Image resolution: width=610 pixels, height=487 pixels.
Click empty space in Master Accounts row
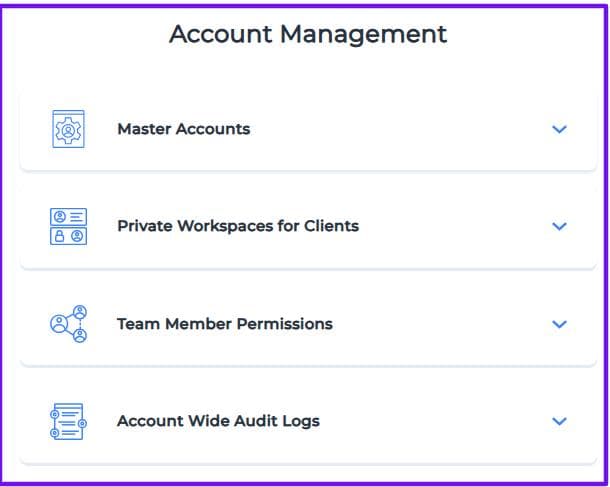point(400,129)
